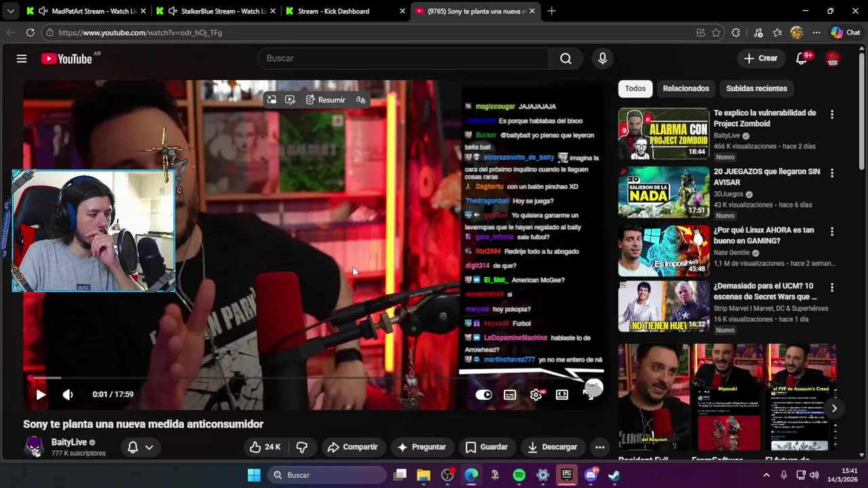Open the Linux gaming video thumbnail
The width and height of the screenshot is (868, 488).
pos(663,251)
